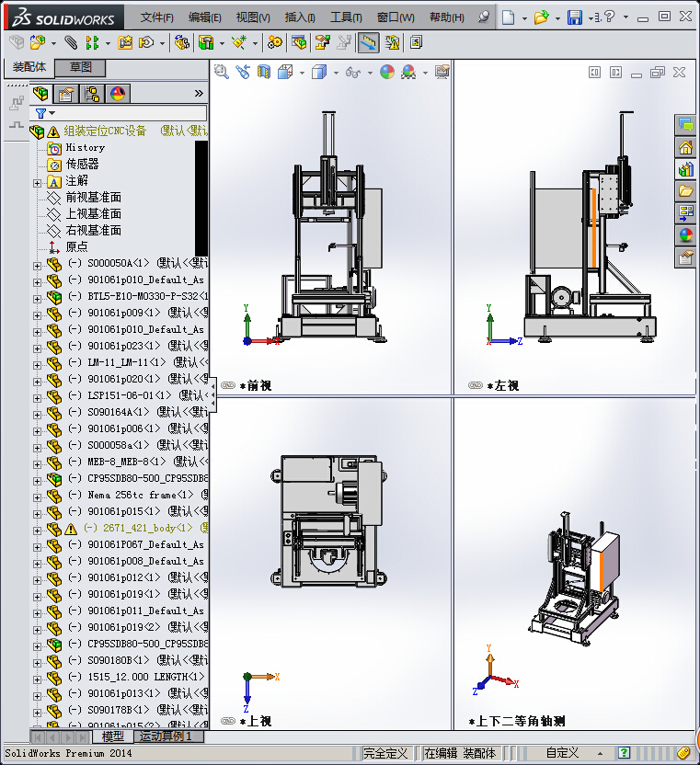Open the Display Style dropdown arrow

336,73
